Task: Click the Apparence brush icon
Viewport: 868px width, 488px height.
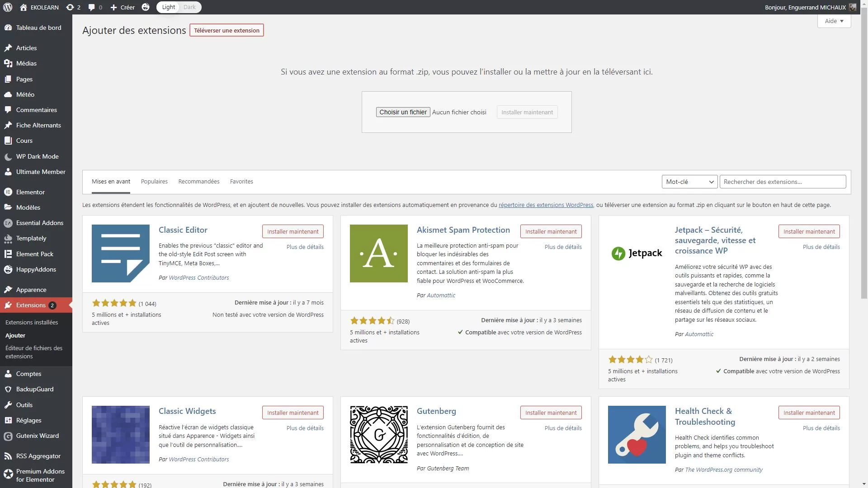Action: pyautogui.click(x=8, y=290)
